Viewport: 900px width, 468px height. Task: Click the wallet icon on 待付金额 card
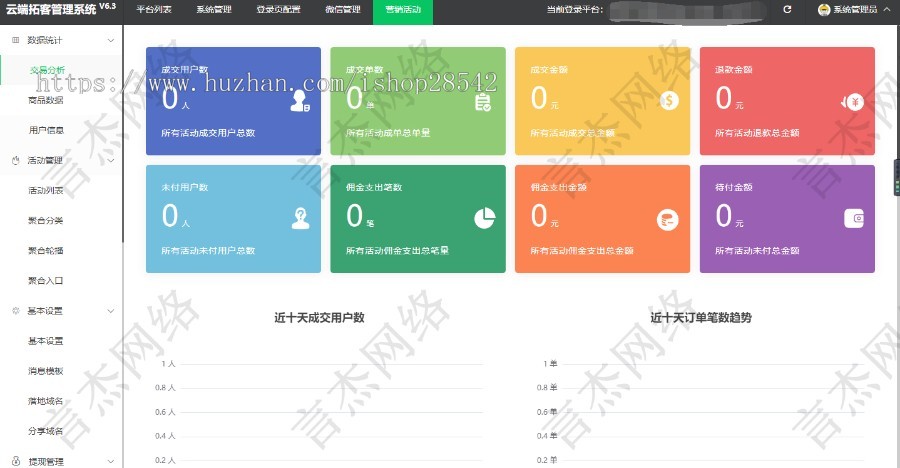pos(854,218)
